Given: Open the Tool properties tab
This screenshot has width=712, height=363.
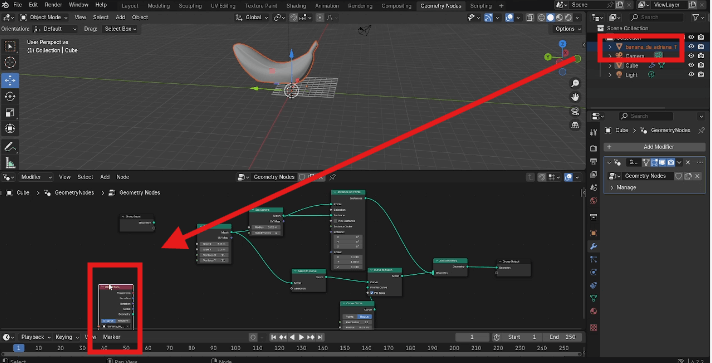Looking at the screenshot, I should coord(593,132).
